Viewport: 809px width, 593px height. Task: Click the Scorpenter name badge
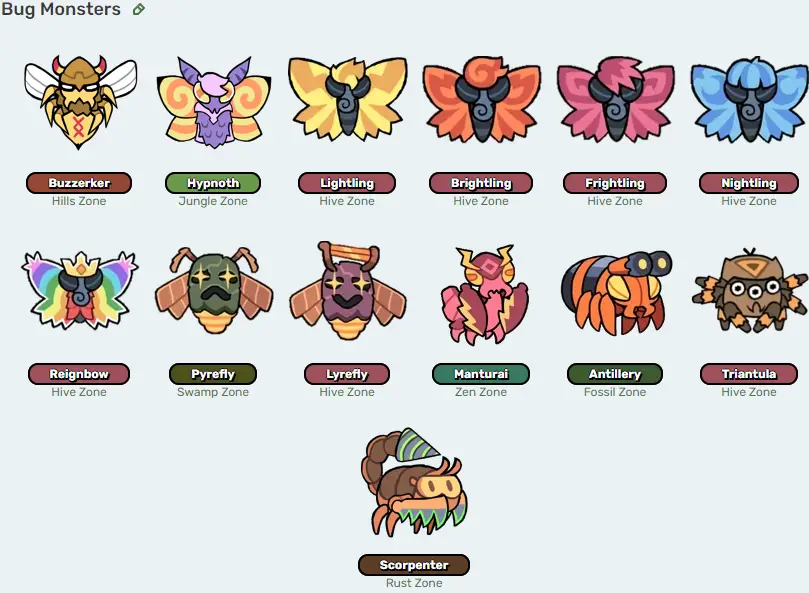click(x=414, y=565)
